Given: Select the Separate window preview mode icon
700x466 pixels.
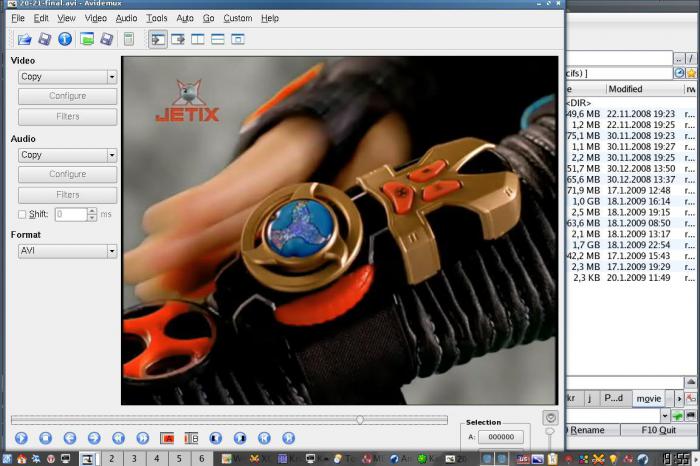Looking at the screenshot, I should pyautogui.click(x=238, y=39).
